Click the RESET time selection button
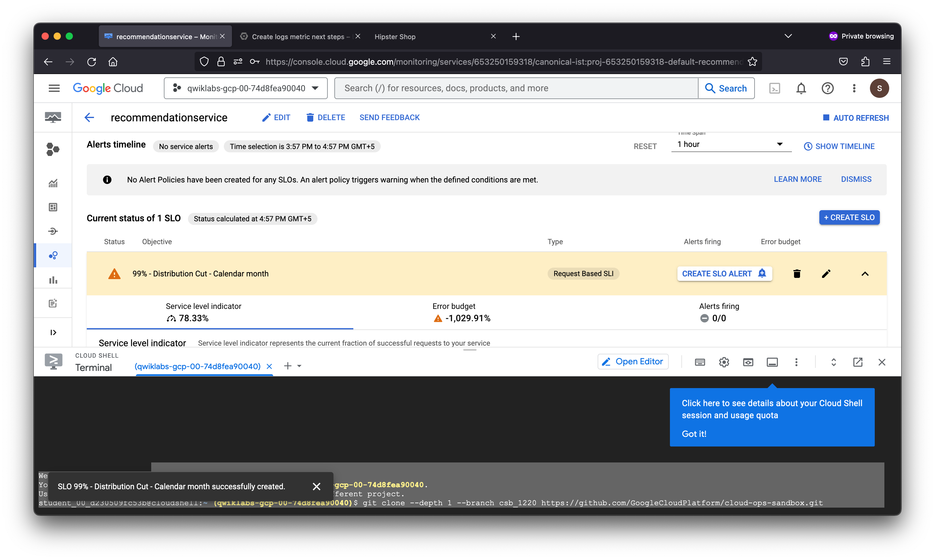This screenshot has width=935, height=560. coord(645,146)
